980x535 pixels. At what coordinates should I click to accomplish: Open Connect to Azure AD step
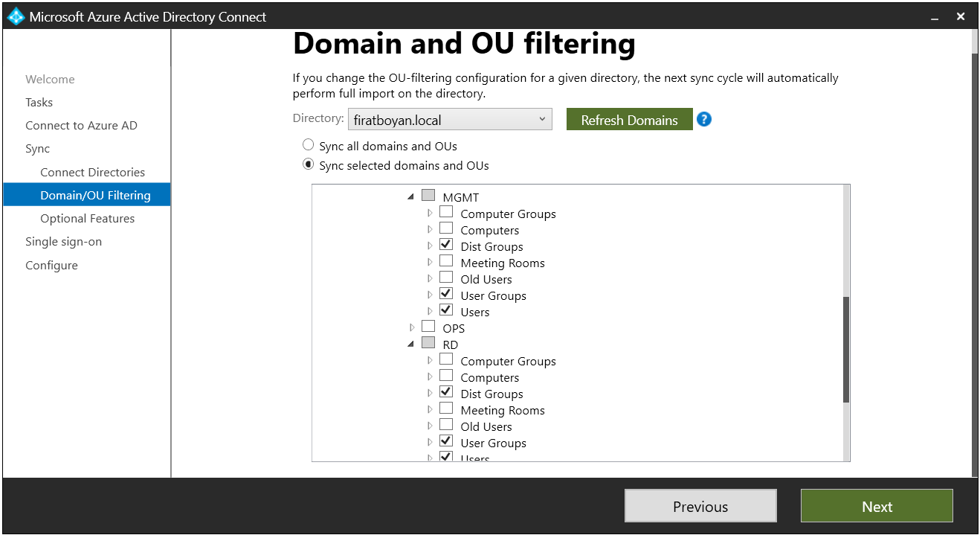click(x=81, y=125)
